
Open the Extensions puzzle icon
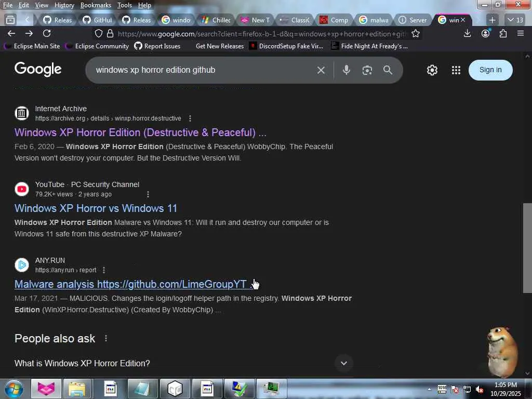tap(503, 33)
